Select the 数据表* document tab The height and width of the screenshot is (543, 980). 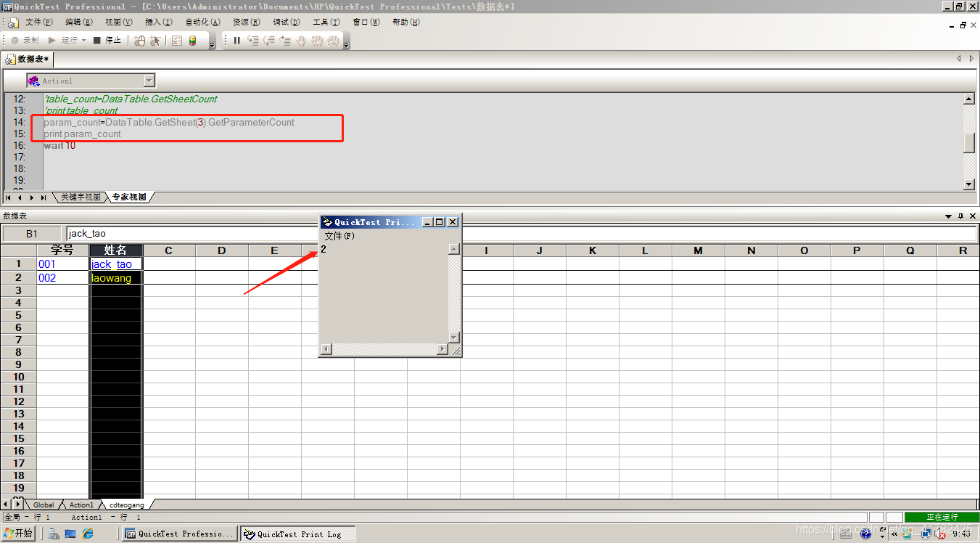(x=28, y=59)
